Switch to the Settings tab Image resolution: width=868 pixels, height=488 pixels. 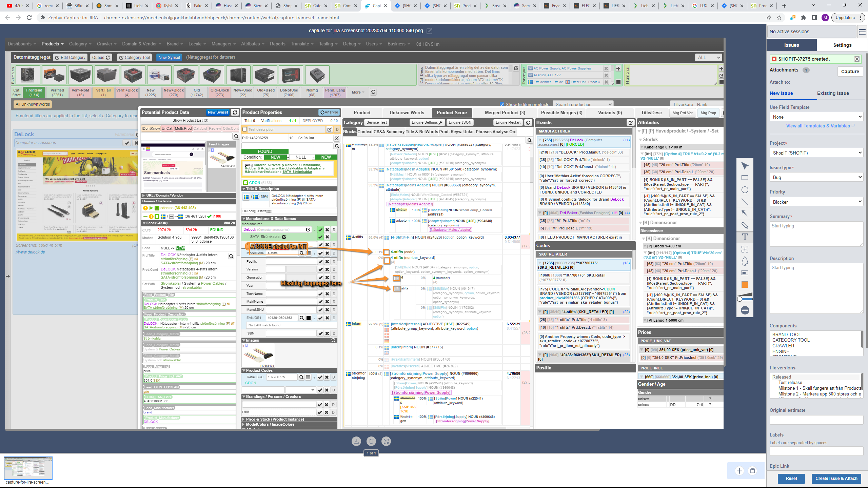[842, 45]
